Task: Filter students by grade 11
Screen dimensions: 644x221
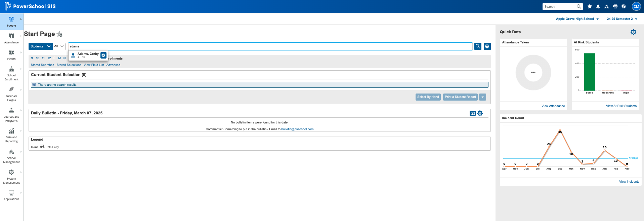Action: click(43, 58)
